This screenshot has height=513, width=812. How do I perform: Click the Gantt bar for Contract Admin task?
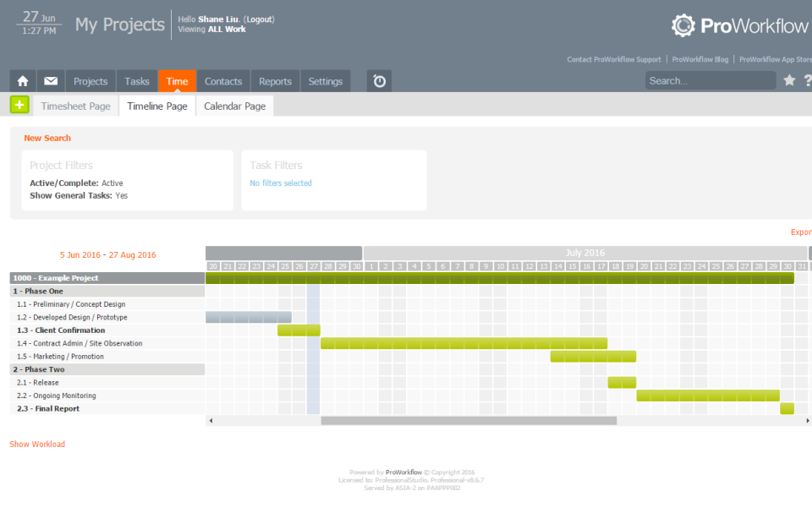tap(465, 343)
